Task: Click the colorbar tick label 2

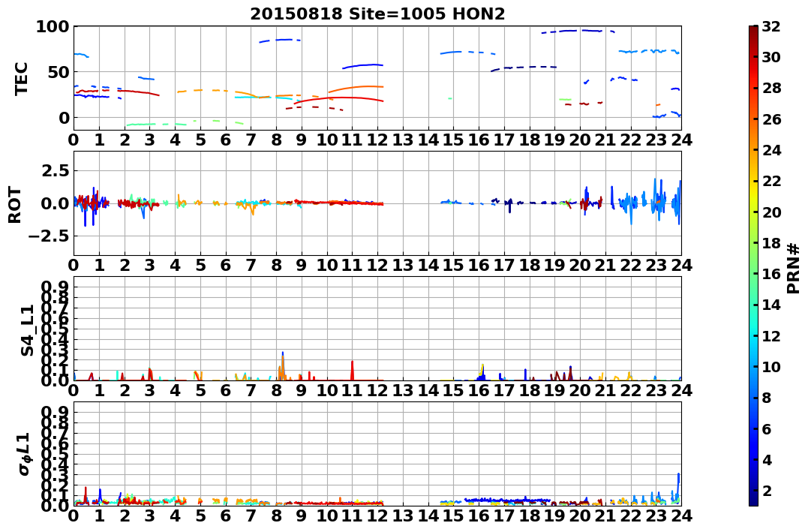Action: pyautogui.click(x=767, y=490)
